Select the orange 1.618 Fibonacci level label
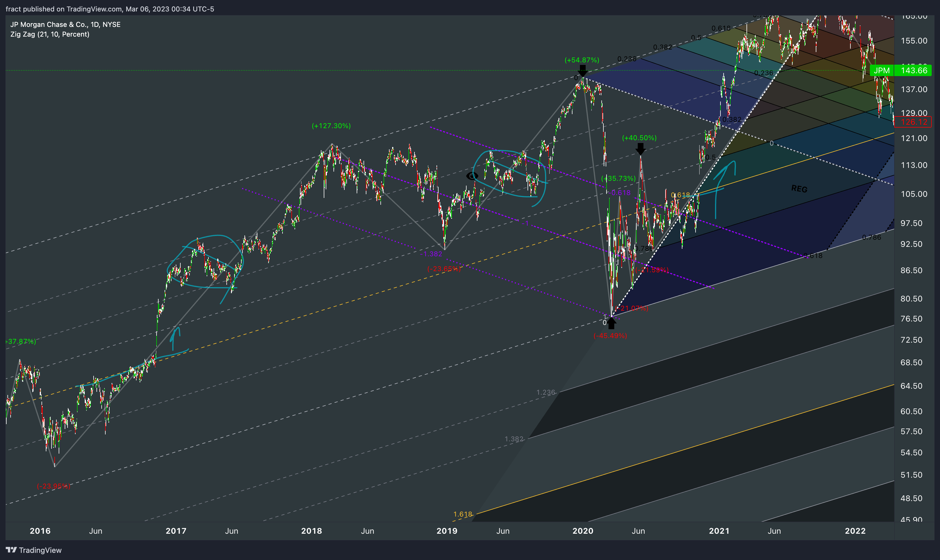Image resolution: width=940 pixels, height=560 pixels. (x=463, y=514)
